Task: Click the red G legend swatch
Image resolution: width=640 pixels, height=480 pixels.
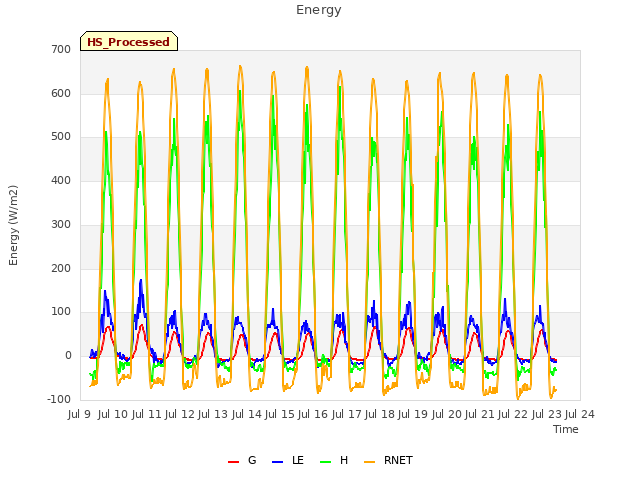Action: click(x=233, y=462)
